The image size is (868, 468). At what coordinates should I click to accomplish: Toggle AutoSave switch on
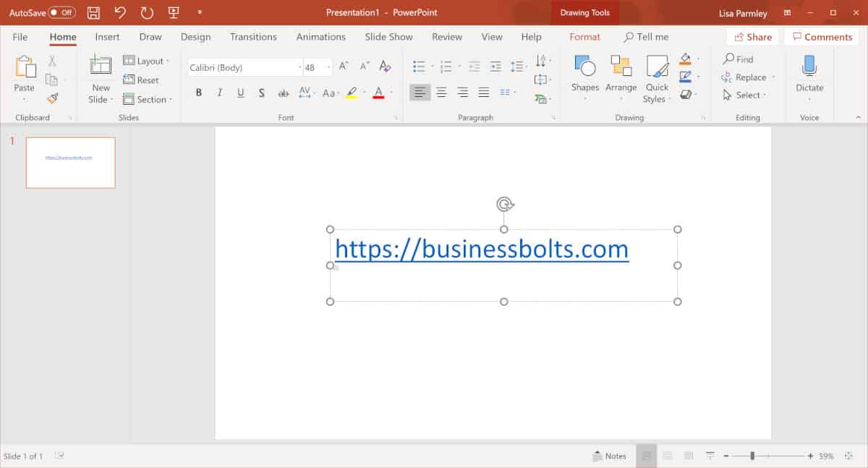click(62, 12)
